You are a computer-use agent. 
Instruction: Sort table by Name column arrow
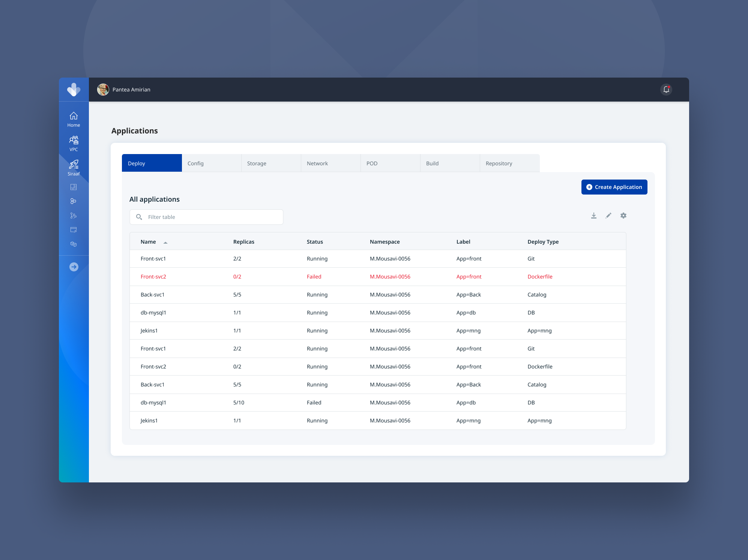pyautogui.click(x=165, y=243)
